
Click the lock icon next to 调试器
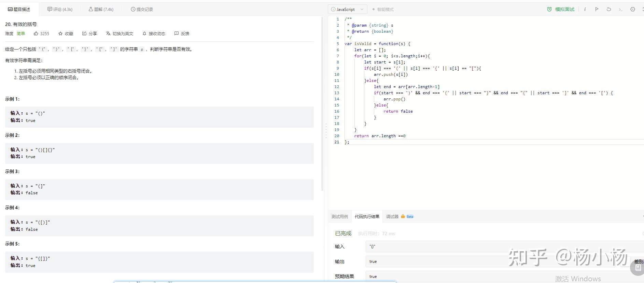[403, 216]
